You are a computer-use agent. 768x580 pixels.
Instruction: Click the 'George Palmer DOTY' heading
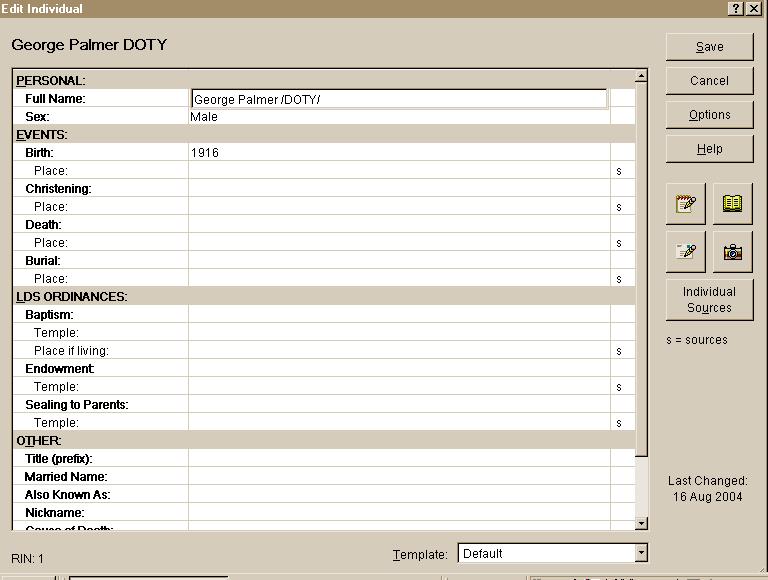click(x=89, y=45)
